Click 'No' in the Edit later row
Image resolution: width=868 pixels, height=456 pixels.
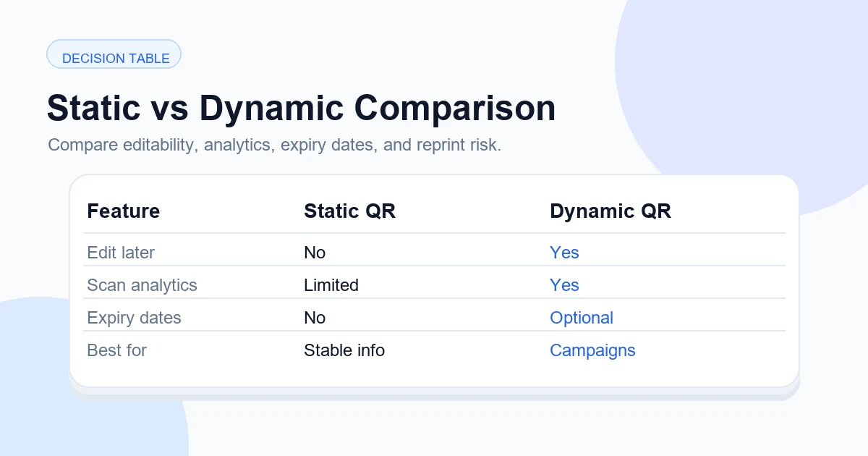click(315, 253)
